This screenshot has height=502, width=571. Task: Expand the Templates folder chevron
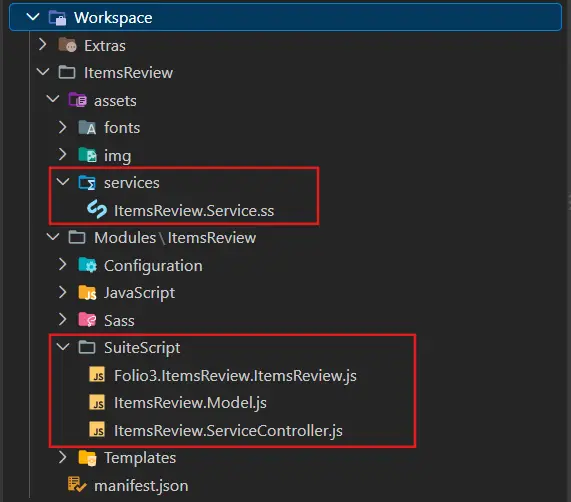coord(63,457)
